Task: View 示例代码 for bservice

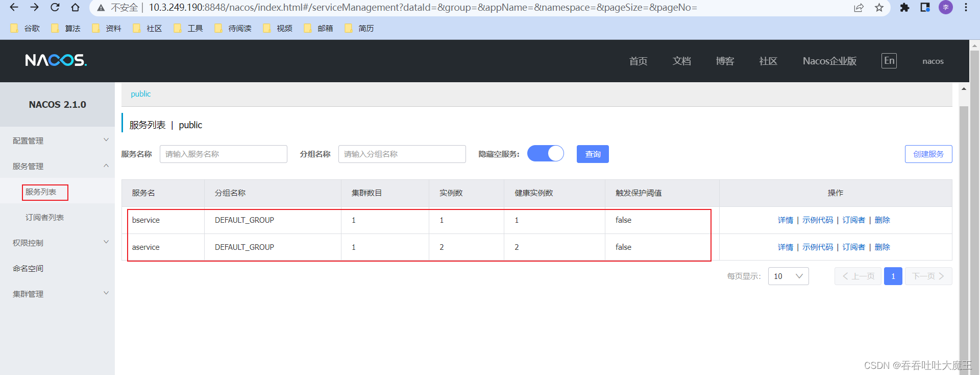Action: (x=818, y=220)
